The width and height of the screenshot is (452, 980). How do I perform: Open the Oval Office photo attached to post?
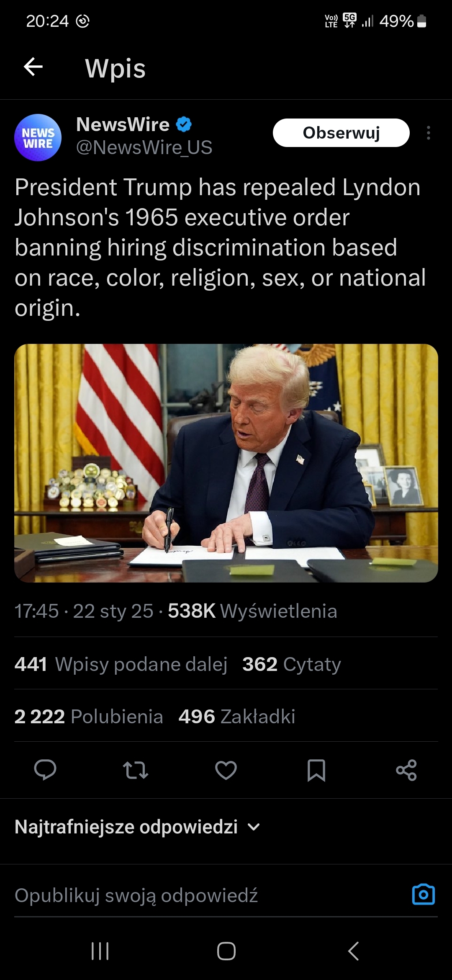point(226,463)
